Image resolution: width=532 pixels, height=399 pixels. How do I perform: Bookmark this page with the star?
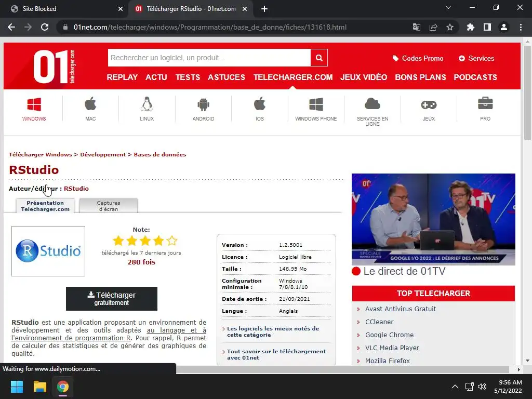pos(450,27)
